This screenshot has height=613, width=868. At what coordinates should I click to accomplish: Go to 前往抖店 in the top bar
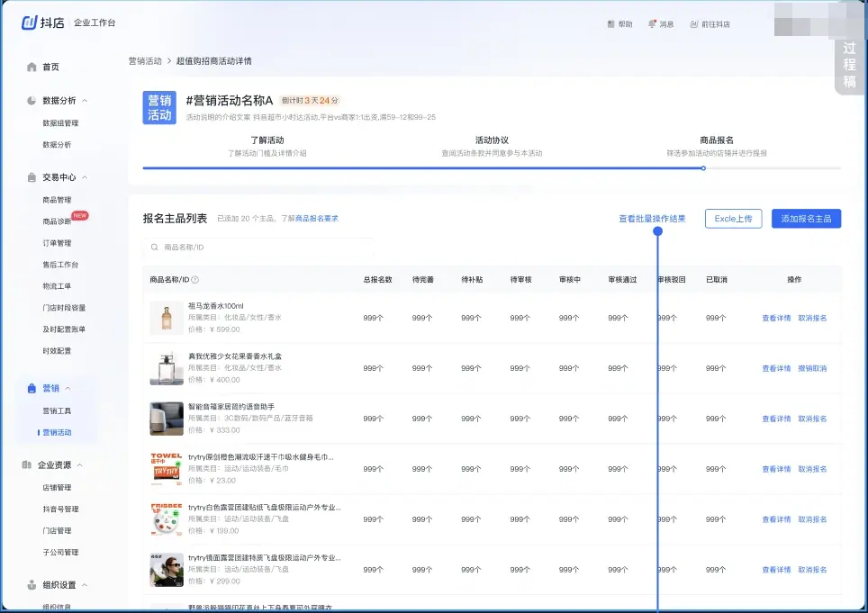tap(710, 24)
